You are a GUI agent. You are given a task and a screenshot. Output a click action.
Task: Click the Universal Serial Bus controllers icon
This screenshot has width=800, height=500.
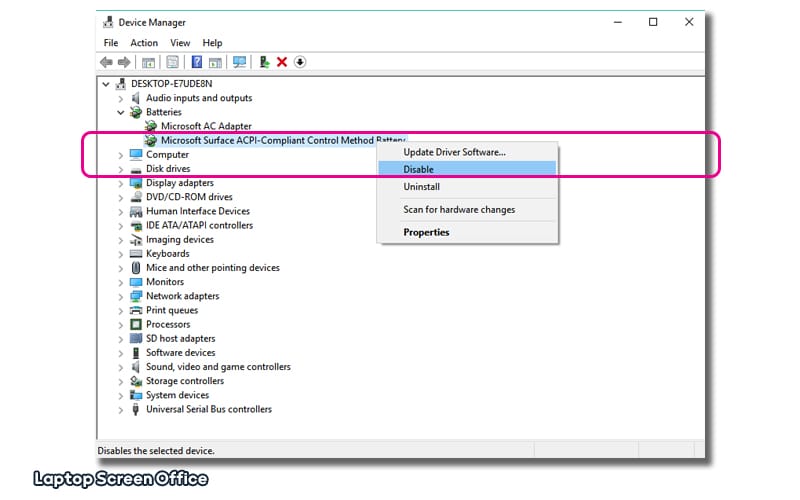pyautogui.click(x=136, y=409)
